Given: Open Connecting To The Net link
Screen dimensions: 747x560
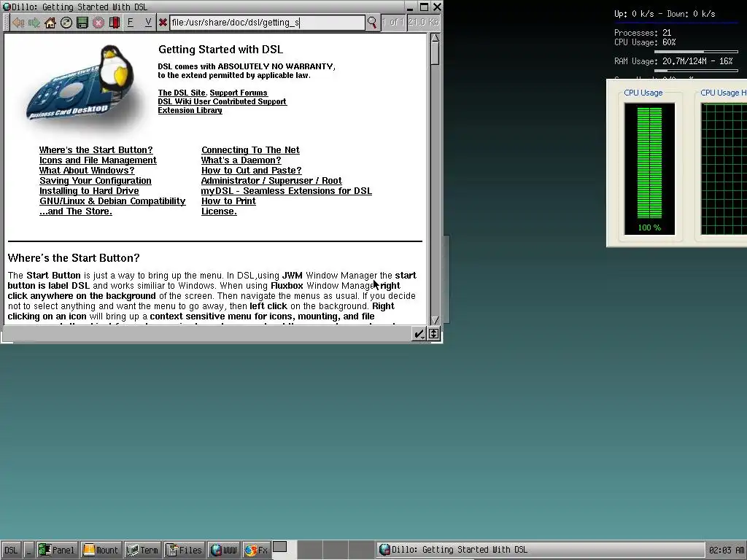Looking at the screenshot, I should click(x=250, y=150).
